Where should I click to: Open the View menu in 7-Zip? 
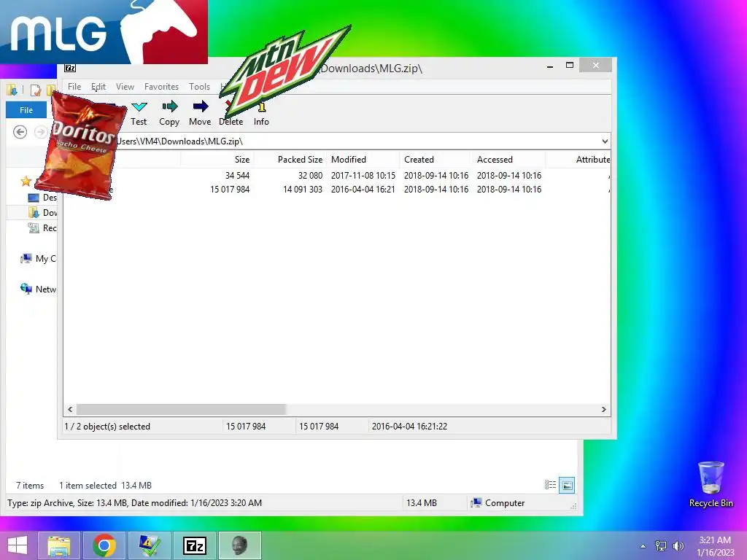click(x=125, y=87)
